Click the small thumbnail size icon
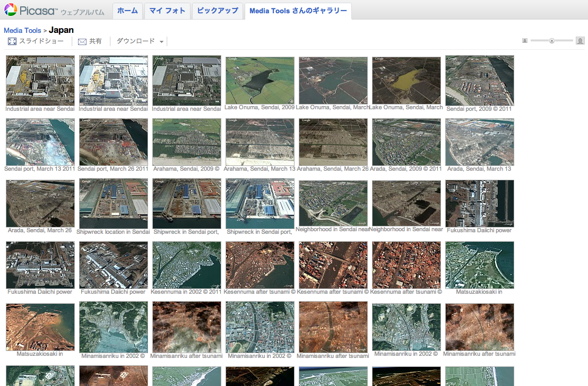This screenshot has width=588, height=386. point(525,40)
